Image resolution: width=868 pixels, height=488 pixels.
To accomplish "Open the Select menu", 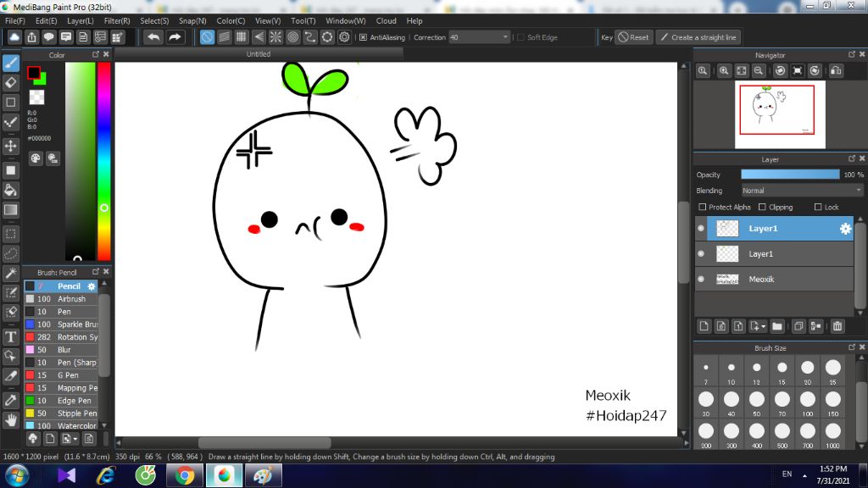I will pyautogui.click(x=154, y=21).
